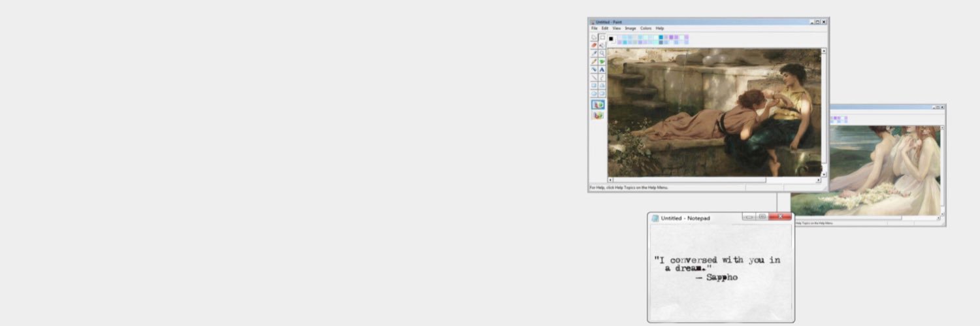
Task: Click front Paint horizontal scrollbar left arrow
Action: click(x=610, y=180)
